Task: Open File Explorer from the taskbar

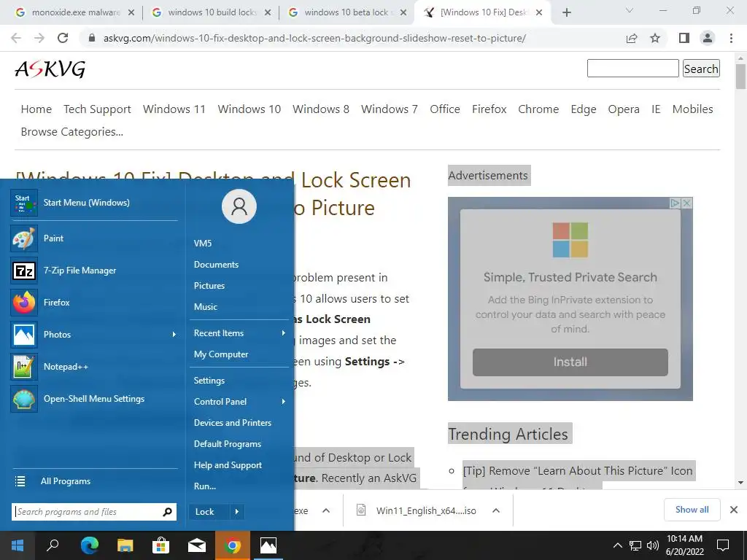Action: (125, 545)
